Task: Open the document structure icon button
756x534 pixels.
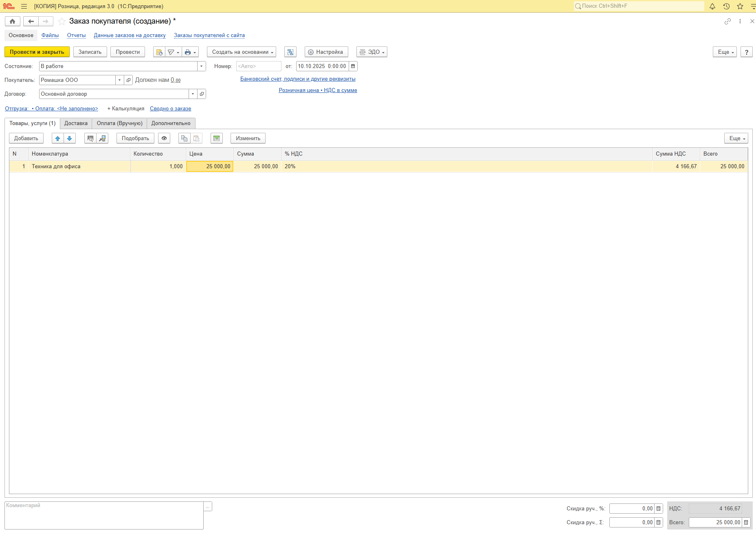Action: [x=290, y=52]
